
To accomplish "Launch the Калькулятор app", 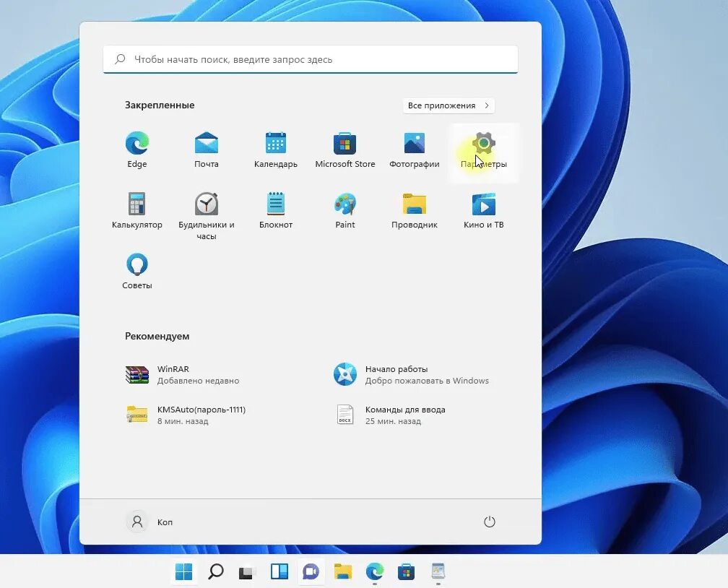I will (x=137, y=210).
